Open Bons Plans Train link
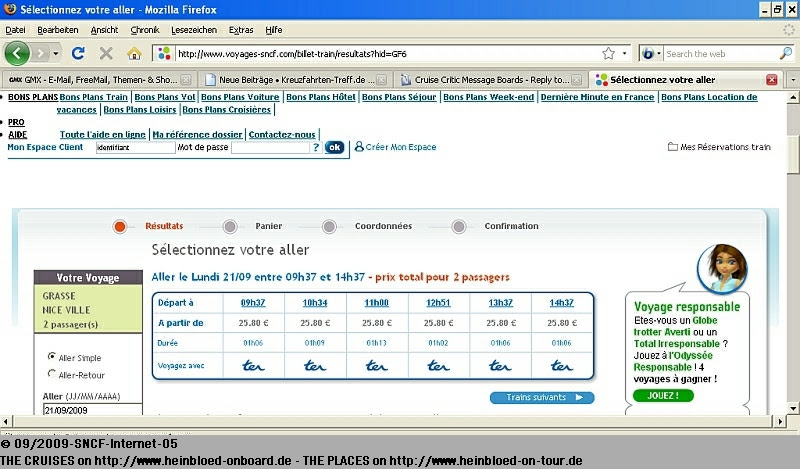 click(x=93, y=97)
